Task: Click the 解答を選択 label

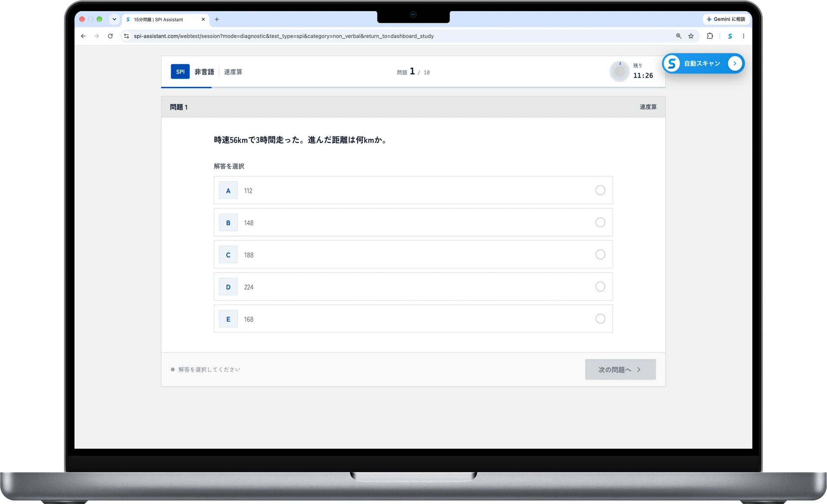Action: pyautogui.click(x=229, y=166)
